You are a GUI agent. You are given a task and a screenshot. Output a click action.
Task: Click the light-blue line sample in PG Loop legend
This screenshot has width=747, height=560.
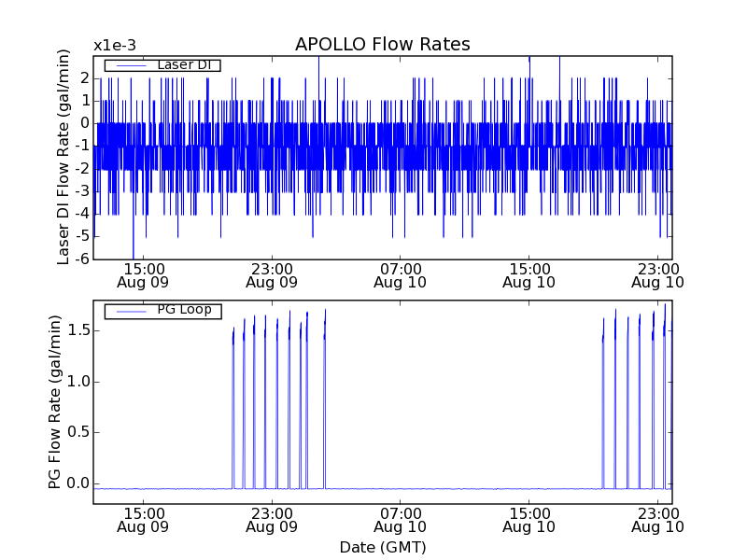click(x=131, y=312)
